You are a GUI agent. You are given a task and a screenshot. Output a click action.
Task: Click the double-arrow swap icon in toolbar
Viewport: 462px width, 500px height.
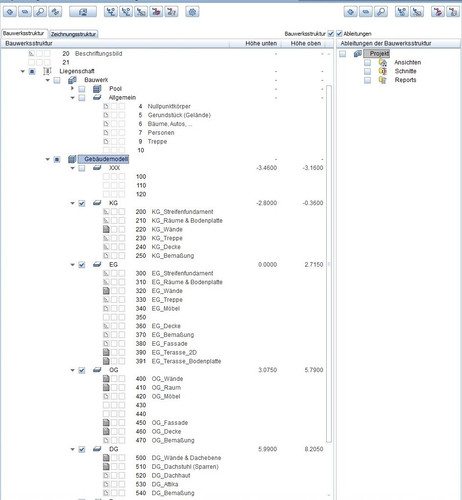click(55, 12)
